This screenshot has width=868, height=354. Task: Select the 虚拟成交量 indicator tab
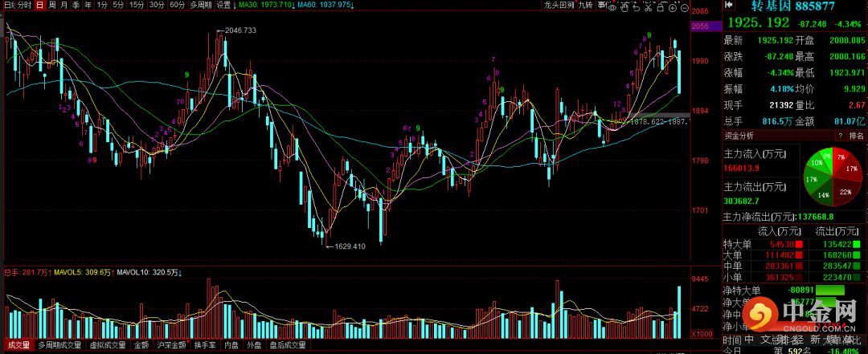tap(108, 344)
